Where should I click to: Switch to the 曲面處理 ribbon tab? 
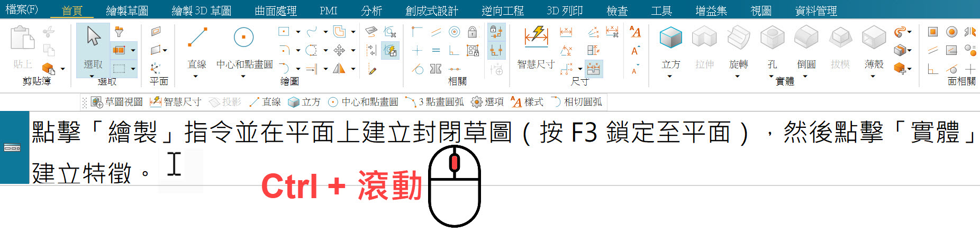point(275,11)
